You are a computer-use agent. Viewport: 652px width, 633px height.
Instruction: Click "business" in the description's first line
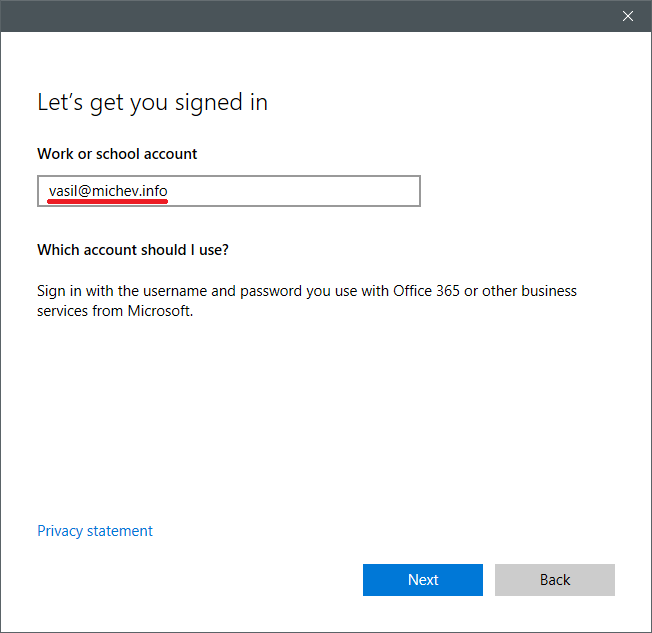[547, 291]
